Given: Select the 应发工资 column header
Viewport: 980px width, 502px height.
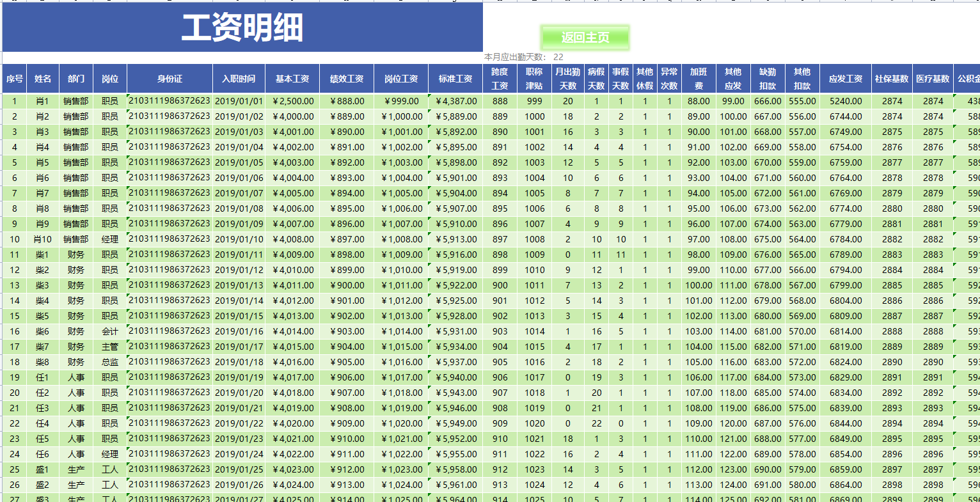Looking at the screenshot, I should [846, 79].
